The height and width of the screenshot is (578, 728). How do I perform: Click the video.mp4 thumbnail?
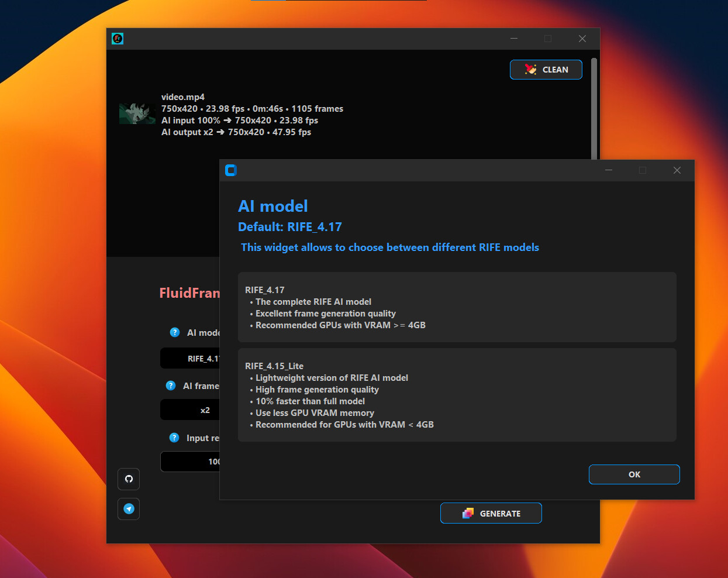(x=137, y=113)
